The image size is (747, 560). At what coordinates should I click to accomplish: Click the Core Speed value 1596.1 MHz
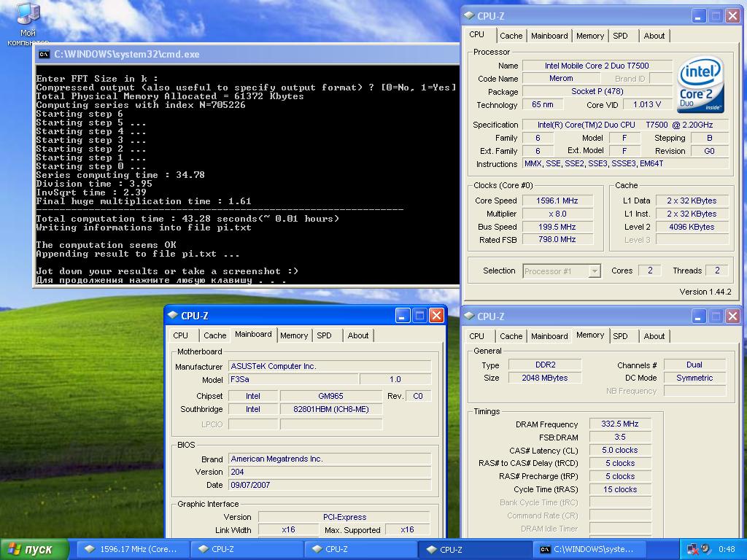click(x=557, y=201)
